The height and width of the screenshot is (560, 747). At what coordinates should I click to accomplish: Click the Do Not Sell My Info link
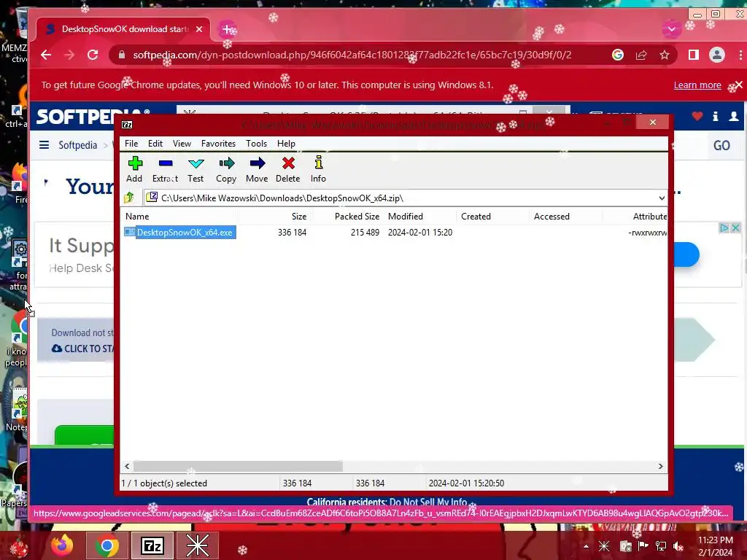[427, 502]
